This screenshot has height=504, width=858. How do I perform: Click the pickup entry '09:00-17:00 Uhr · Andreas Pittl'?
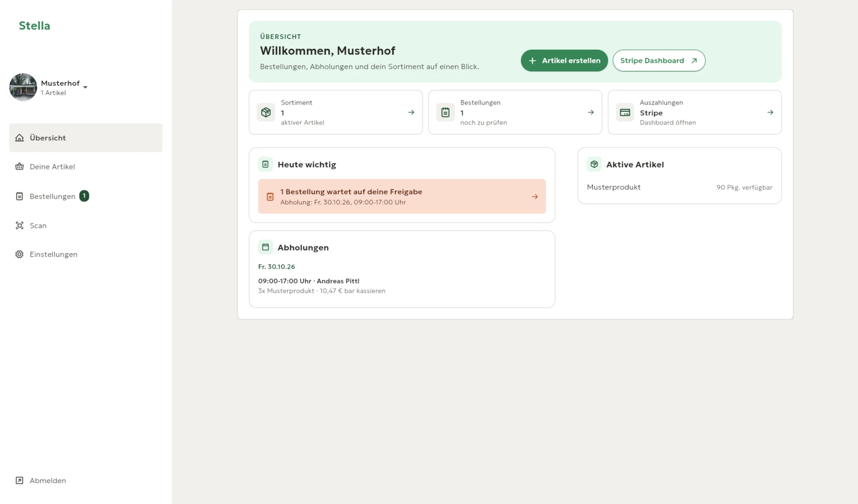pyautogui.click(x=309, y=281)
